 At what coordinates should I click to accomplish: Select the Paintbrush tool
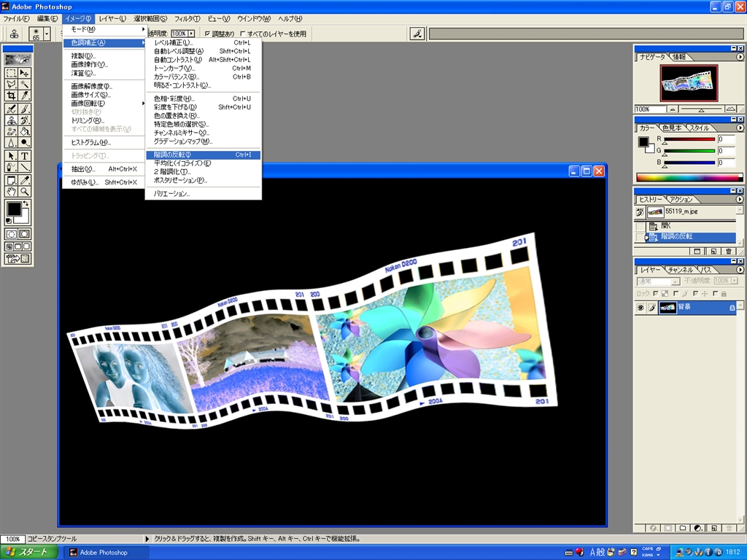24,109
